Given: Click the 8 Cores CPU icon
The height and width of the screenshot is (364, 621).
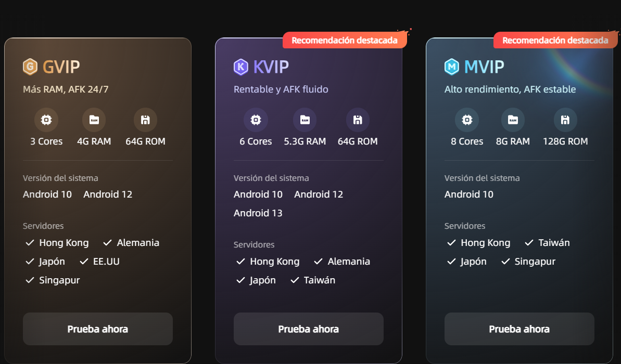Looking at the screenshot, I should coord(467,120).
